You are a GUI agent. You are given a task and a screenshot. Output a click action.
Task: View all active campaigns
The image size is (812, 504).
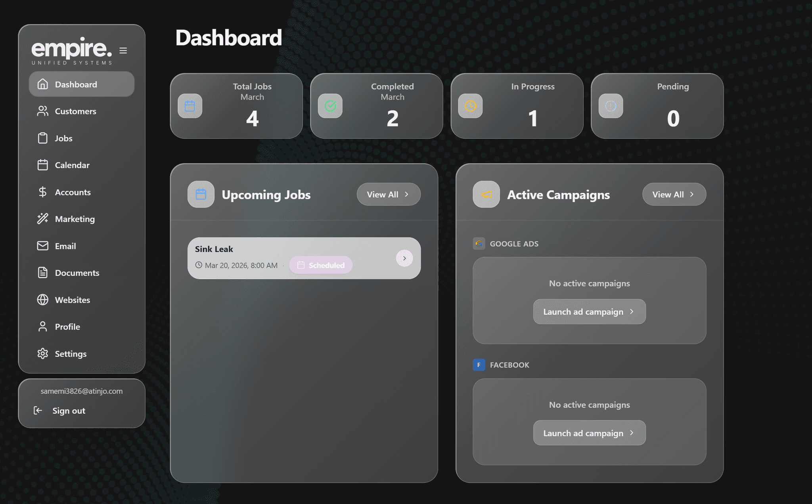(x=674, y=194)
